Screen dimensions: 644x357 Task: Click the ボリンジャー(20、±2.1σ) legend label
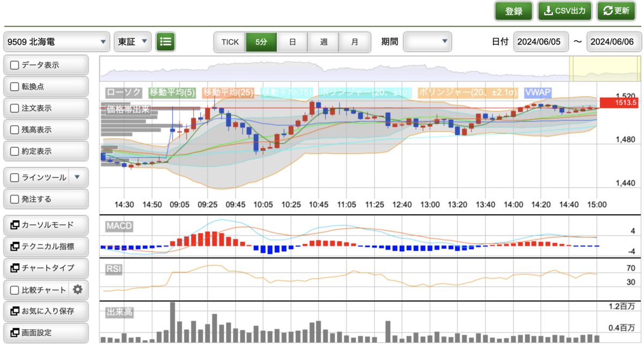tap(468, 93)
